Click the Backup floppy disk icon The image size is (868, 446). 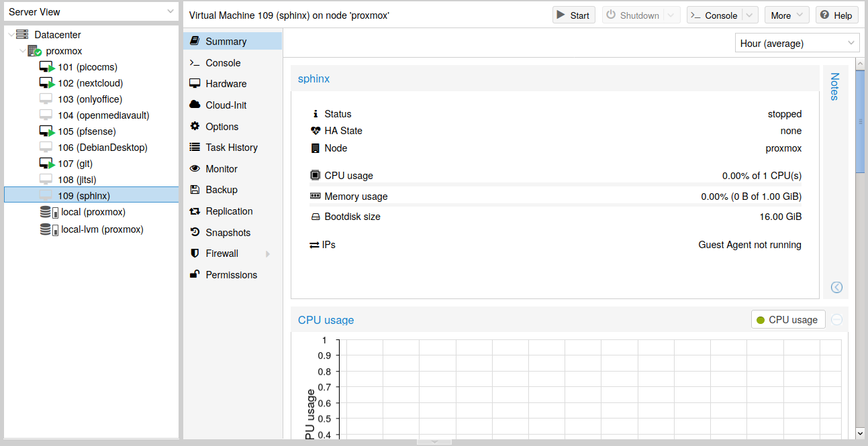click(195, 190)
